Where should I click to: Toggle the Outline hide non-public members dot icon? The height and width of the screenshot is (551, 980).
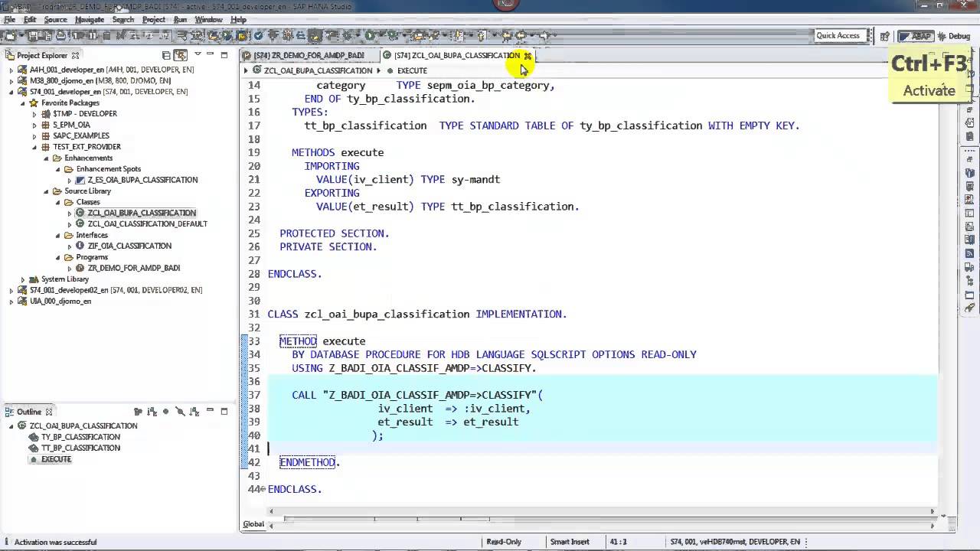pyautogui.click(x=166, y=412)
